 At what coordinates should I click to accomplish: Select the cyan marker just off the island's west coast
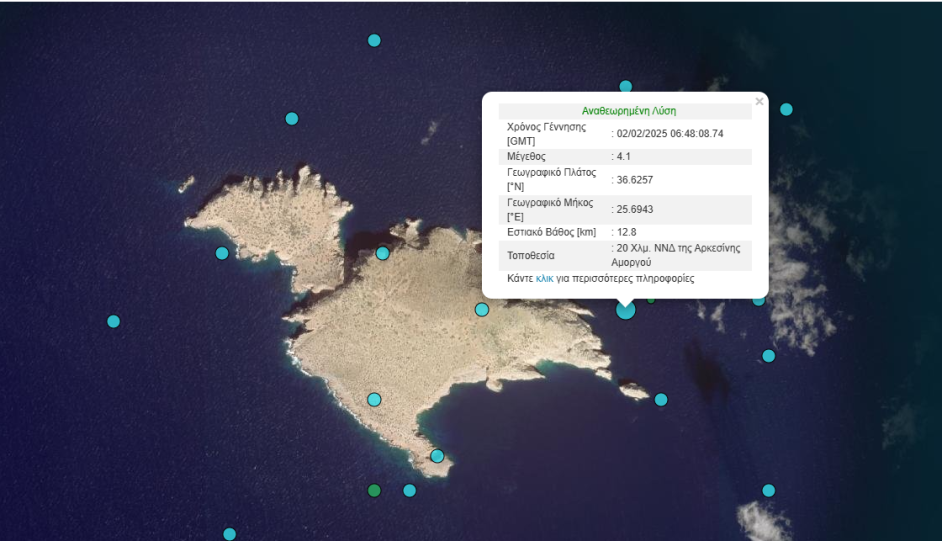(222, 253)
